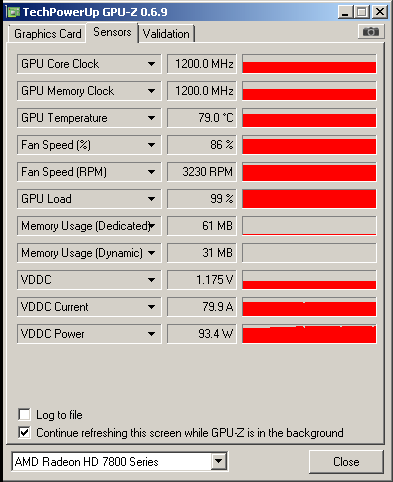Click the Memory Usage (Dedicated) graph
This screenshot has height=482, width=393.
click(309, 226)
